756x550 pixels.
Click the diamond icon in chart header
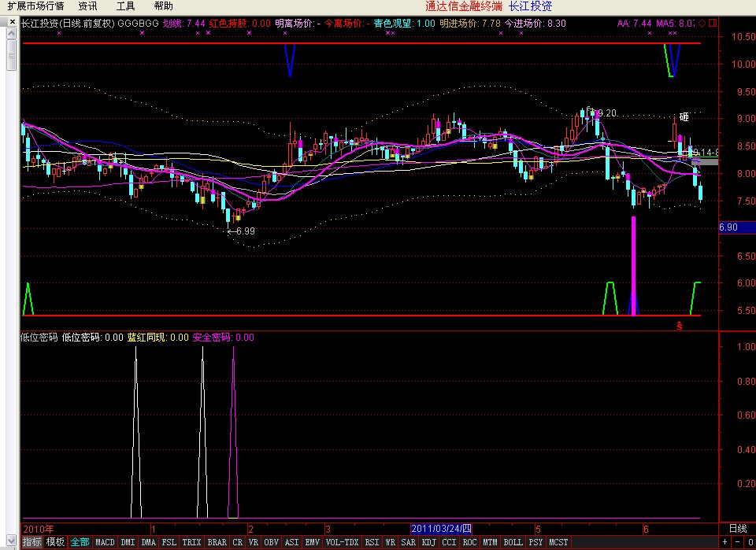pos(702,24)
